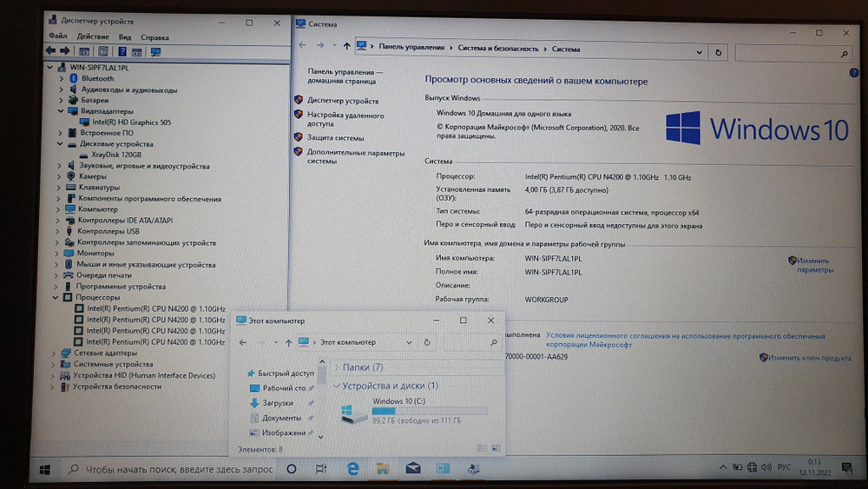
Task: Select Очереди печати category
Action: [x=104, y=275]
